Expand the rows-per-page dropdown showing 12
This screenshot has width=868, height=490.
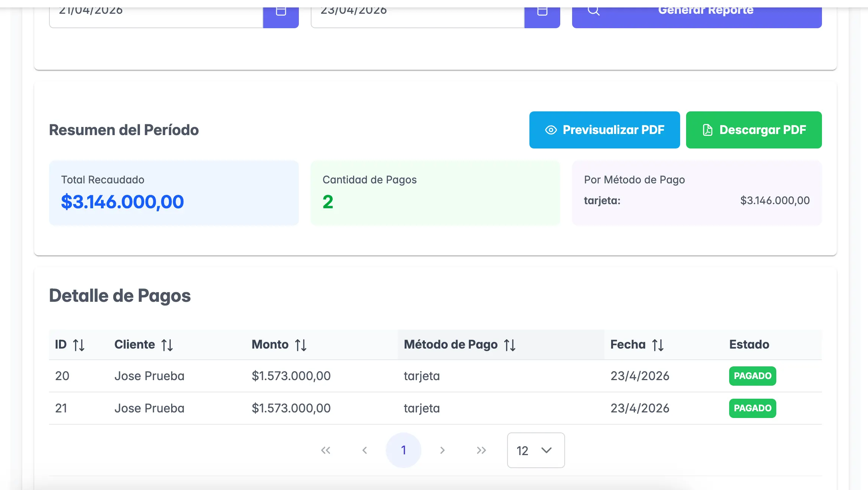536,450
